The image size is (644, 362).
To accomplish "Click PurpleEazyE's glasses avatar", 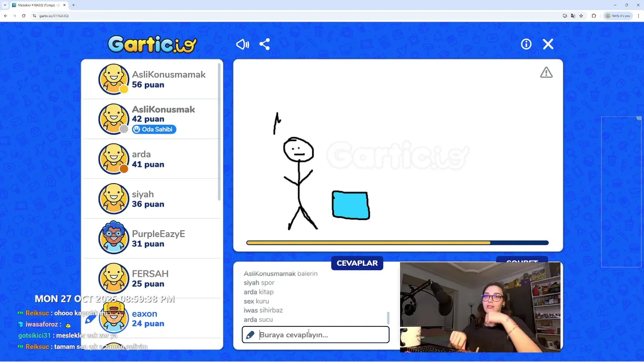I will pos(114,238).
